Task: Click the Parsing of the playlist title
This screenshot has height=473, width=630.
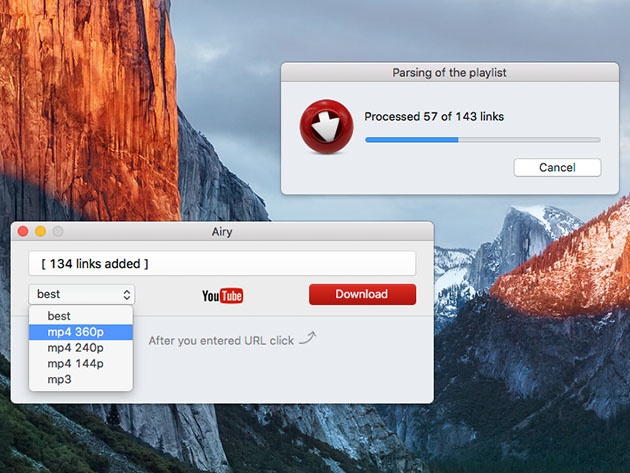Action: (x=449, y=73)
